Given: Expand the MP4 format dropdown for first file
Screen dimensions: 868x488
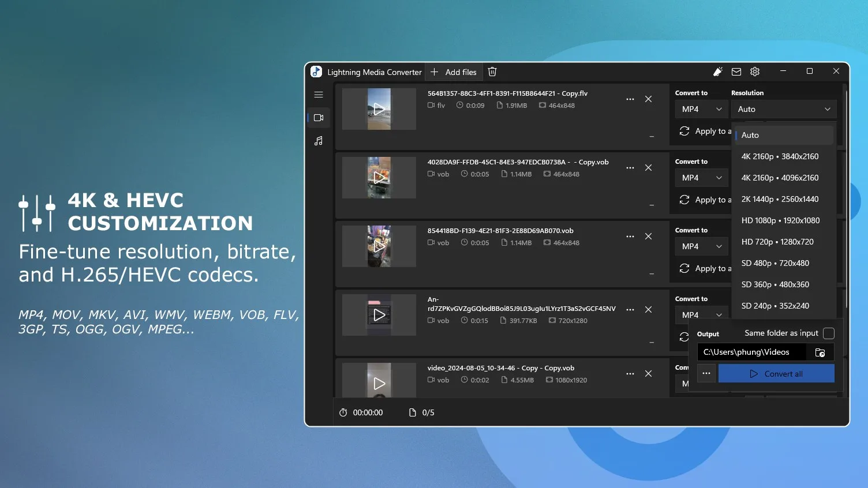Looking at the screenshot, I should tap(701, 109).
